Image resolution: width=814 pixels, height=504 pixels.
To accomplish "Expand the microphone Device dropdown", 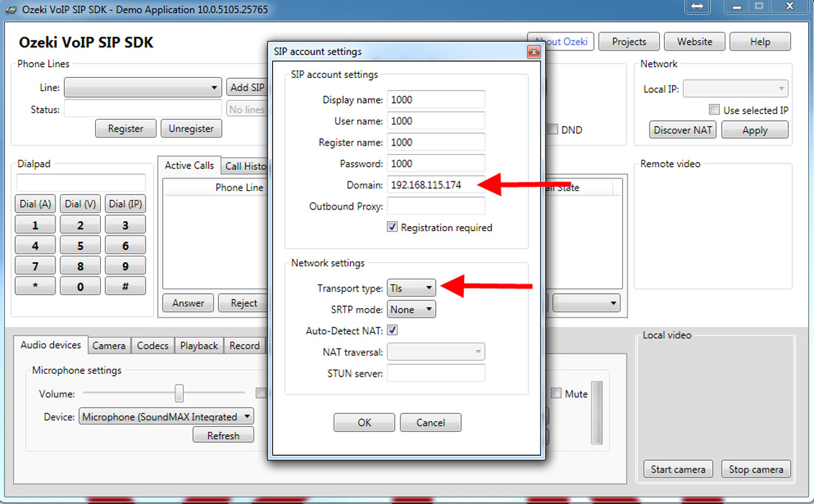I will pos(166,416).
